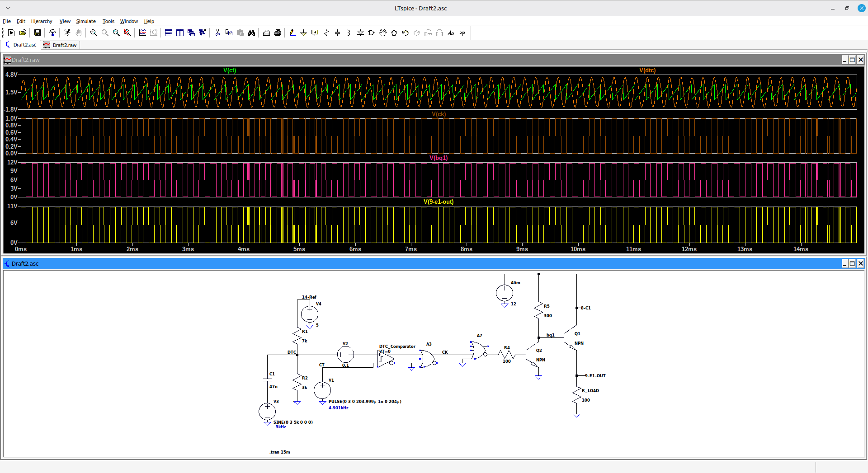Place a Ground symbol
The image size is (868, 473).
point(304,33)
